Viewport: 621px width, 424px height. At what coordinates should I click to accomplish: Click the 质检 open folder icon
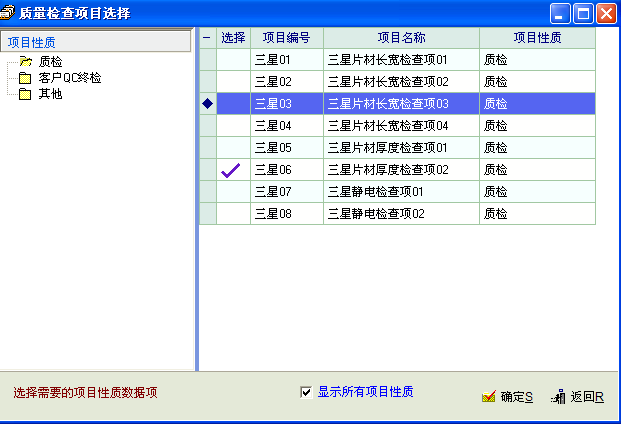pos(25,62)
